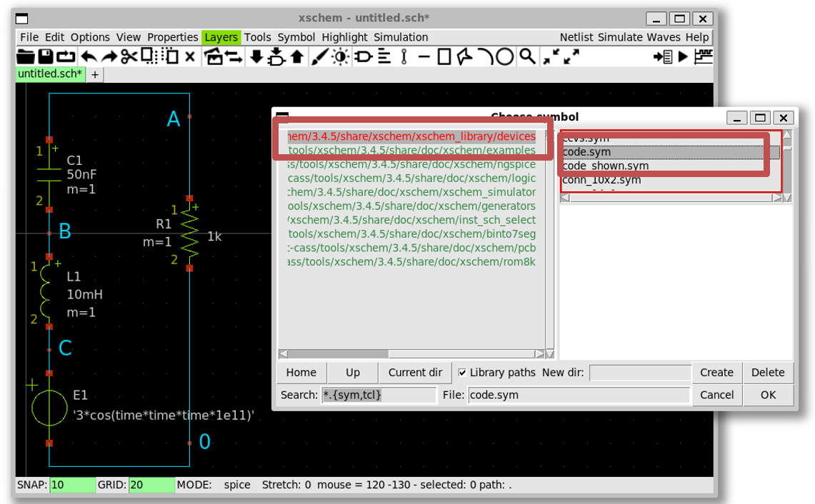815x504 pixels.
Task: Click the Save floppy disk icon
Action: coord(46,56)
